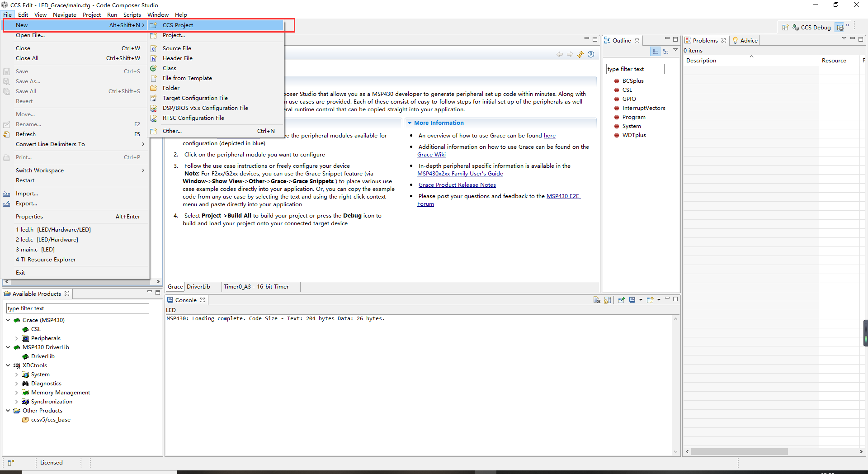This screenshot has width=868, height=474.
Task: Open the Problems view menu triangle
Action: [x=844, y=39]
